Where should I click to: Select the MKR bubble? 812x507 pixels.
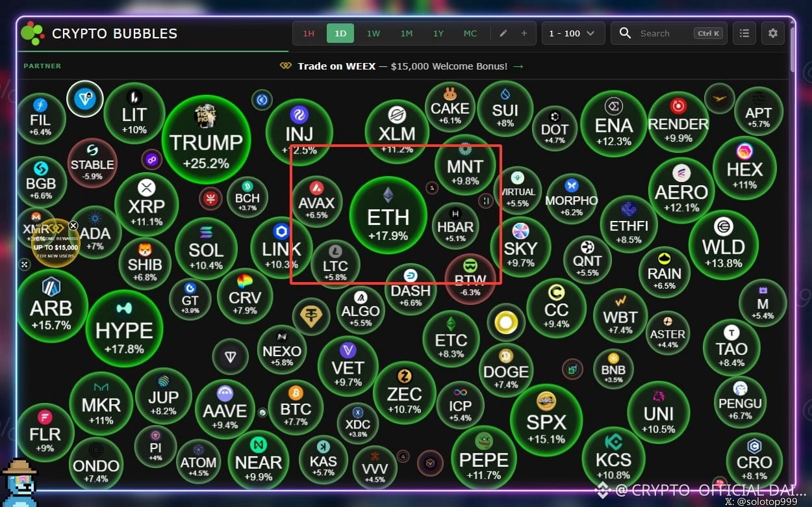101,403
